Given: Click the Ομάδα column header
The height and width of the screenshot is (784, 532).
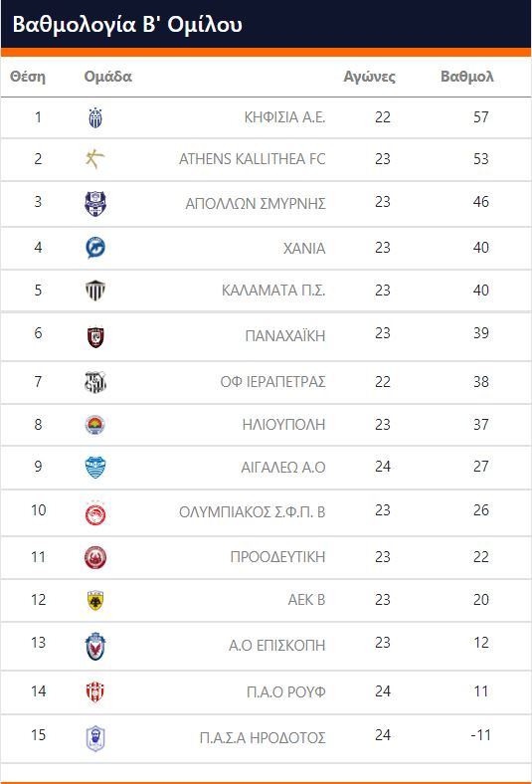Looking at the screenshot, I should (x=108, y=77).
